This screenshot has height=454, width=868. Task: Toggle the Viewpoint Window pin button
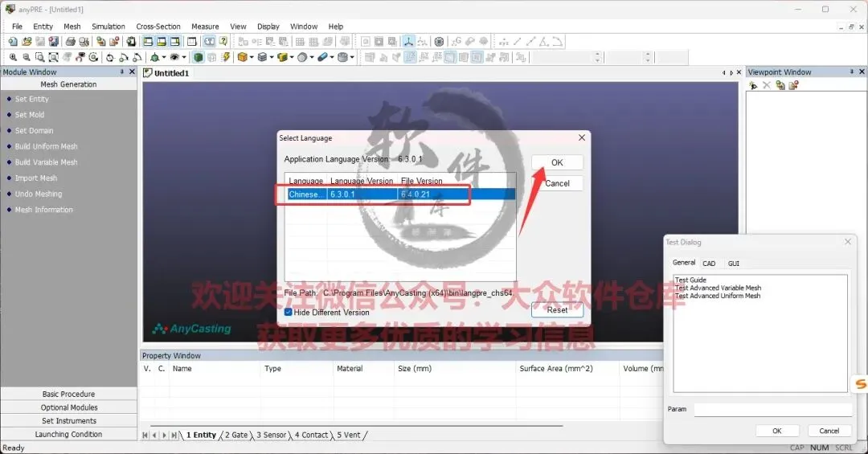coord(852,72)
